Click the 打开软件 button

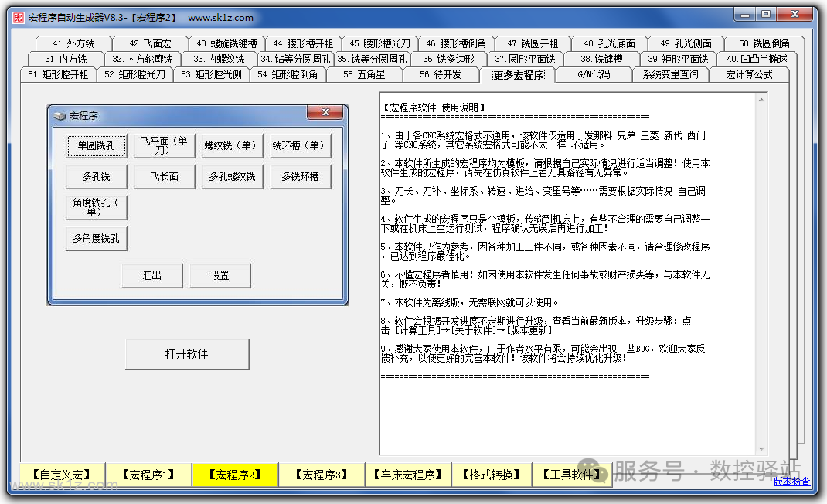point(187,354)
